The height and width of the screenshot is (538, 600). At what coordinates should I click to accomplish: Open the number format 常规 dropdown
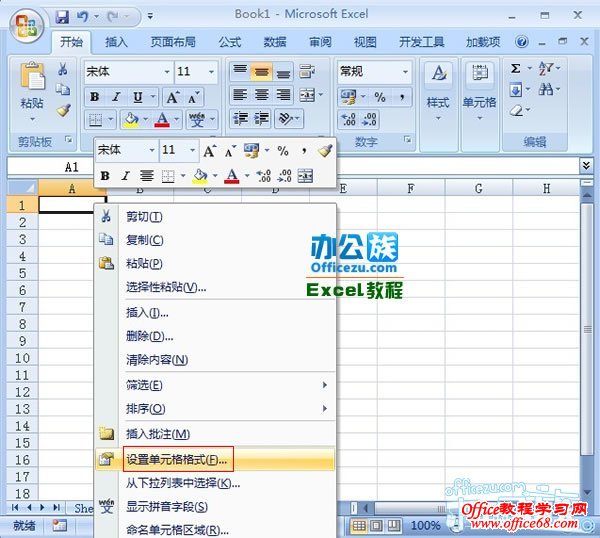click(405, 72)
